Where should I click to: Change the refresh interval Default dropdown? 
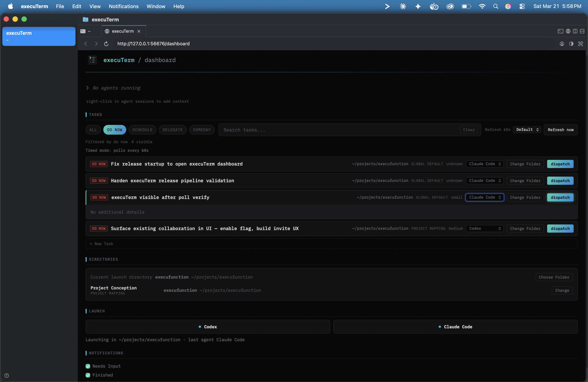click(527, 130)
